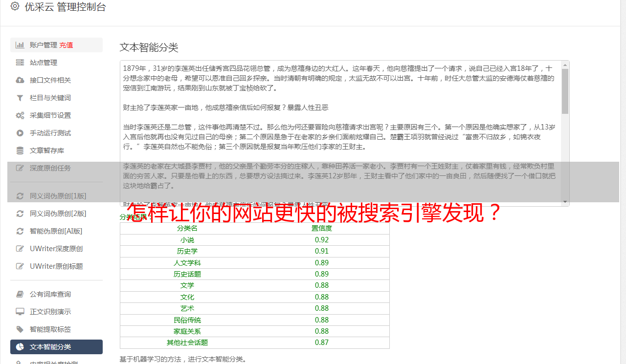Click the edit icon for UWriter深度原创
This screenshot has width=626, height=364.
[x=20, y=249]
